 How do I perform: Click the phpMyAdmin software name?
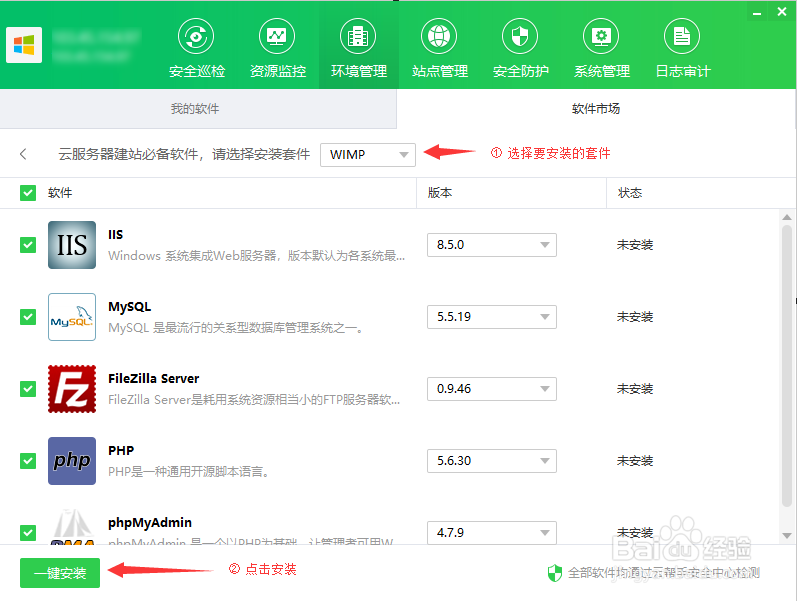tap(150, 523)
